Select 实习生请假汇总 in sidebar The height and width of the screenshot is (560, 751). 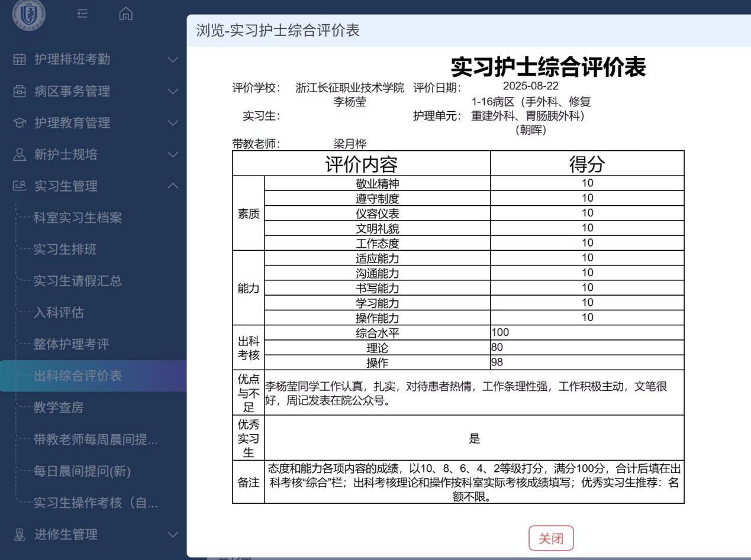78,281
